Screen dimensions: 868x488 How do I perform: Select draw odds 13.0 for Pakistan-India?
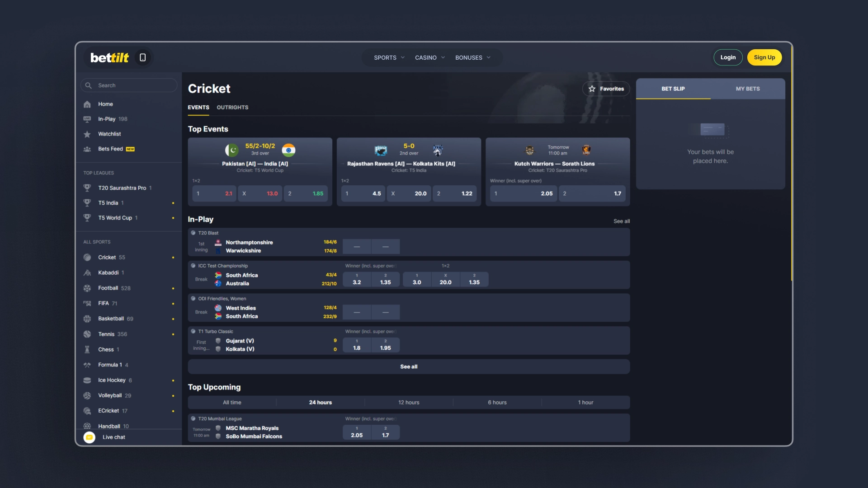(260, 194)
